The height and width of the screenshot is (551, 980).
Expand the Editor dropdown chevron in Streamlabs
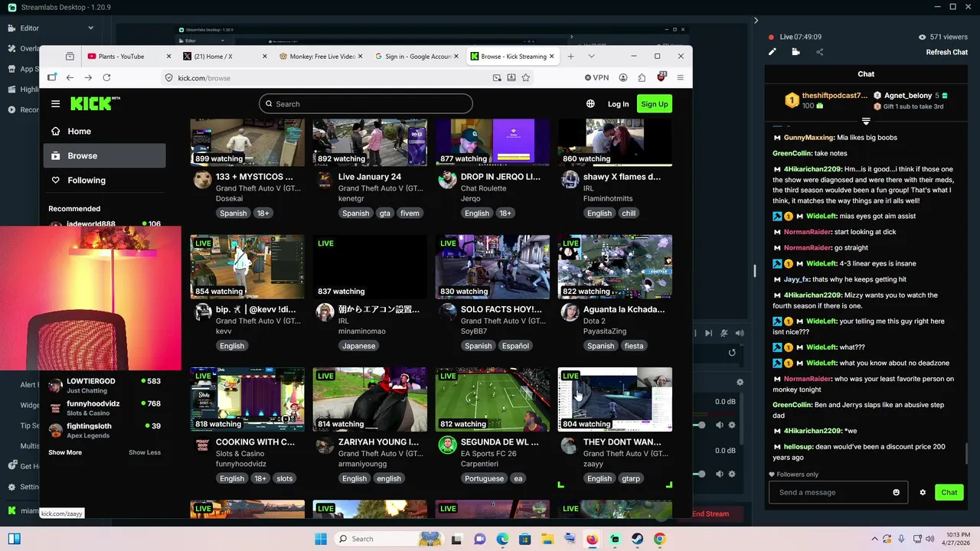coord(91,28)
